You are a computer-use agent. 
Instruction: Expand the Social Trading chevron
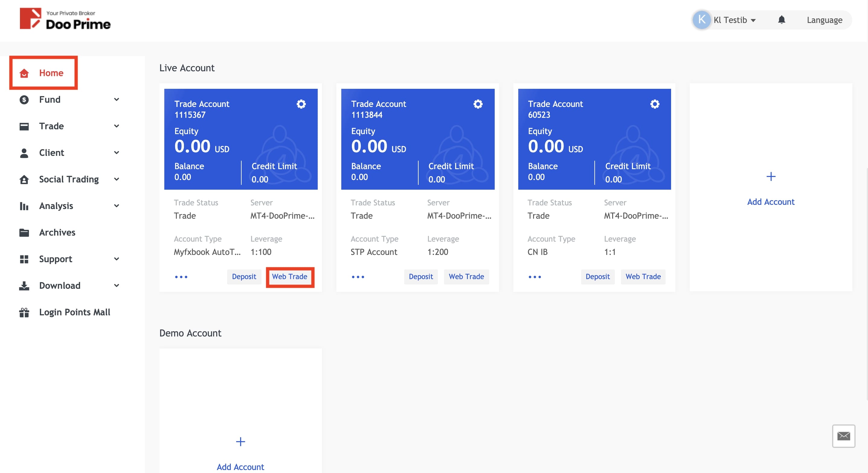[117, 179]
